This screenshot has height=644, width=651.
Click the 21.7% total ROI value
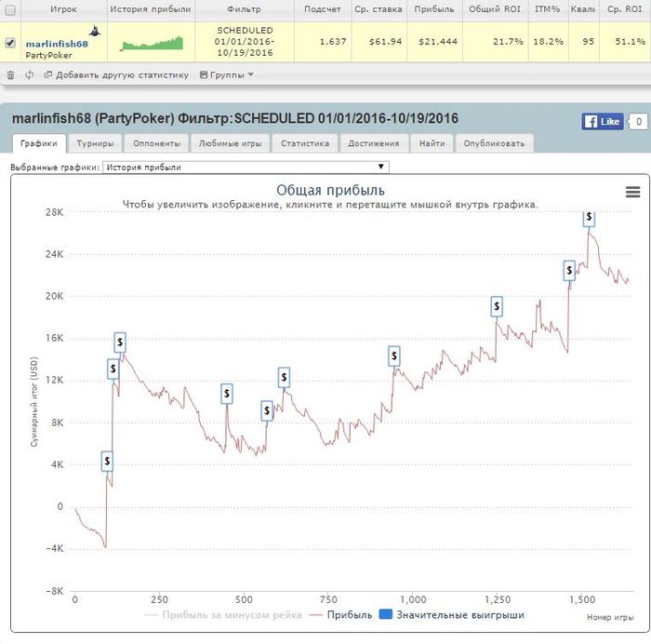tap(508, 42)
